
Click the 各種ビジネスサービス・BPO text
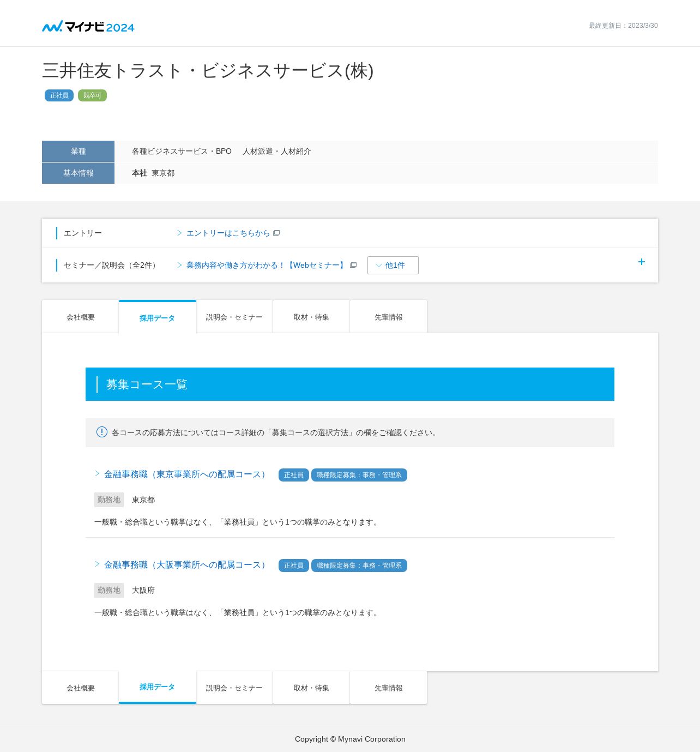click(x=182, y=151)
